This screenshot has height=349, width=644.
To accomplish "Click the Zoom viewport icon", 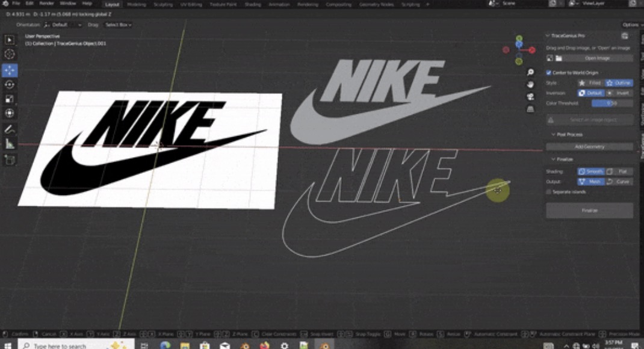I will tap(530, 72).
